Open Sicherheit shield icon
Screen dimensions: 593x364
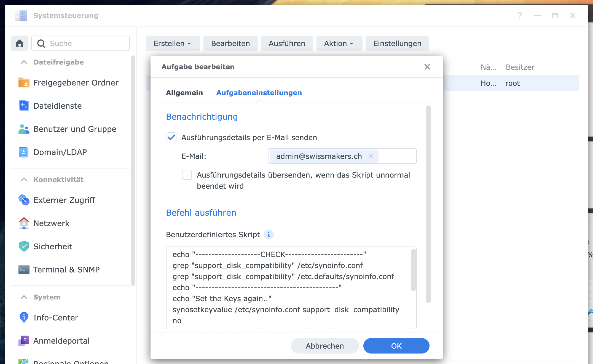24,247
